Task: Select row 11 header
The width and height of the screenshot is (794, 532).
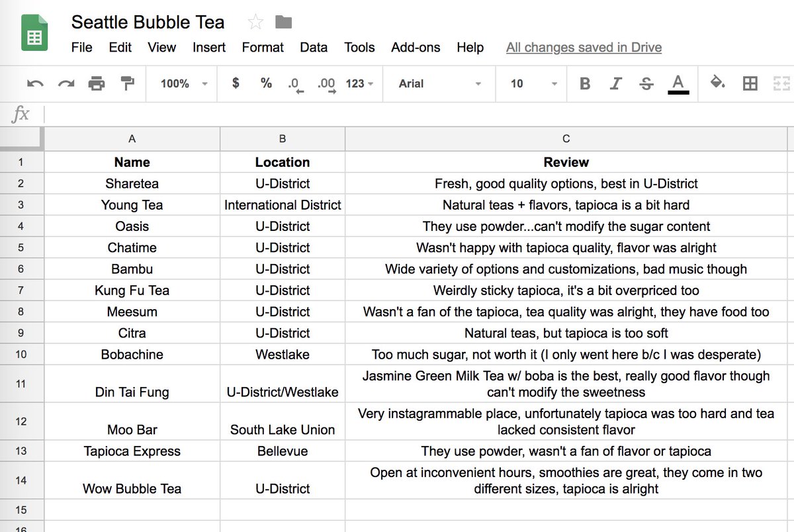Action: pyautogui.click(x=21, y=384)
